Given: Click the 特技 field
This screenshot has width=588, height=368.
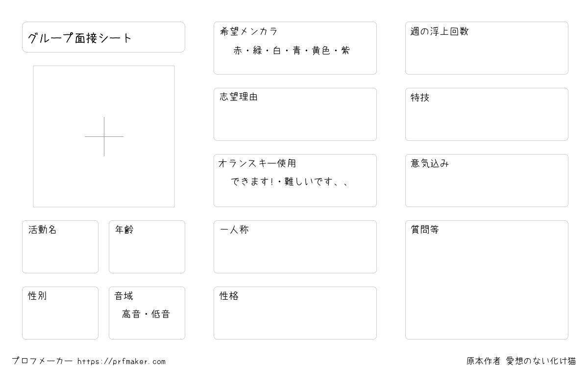Looking at the screenshot, I should [487, 114].
